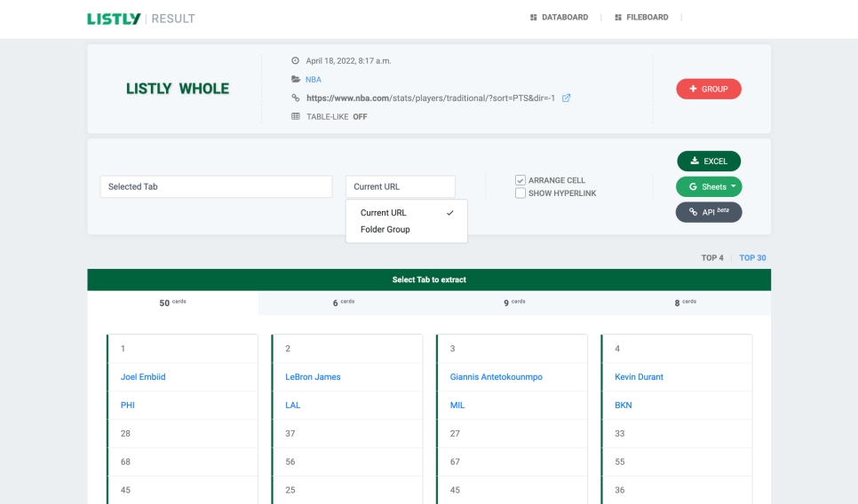This screenshot has height=504, width=858.
Task: Click rank 2 in LeBron James card
Action: click(288, 348)
